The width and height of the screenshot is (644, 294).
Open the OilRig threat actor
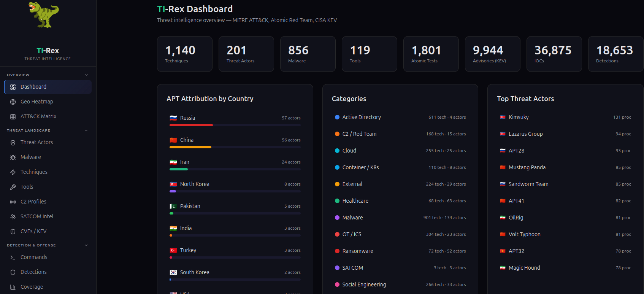click(565, 218)
